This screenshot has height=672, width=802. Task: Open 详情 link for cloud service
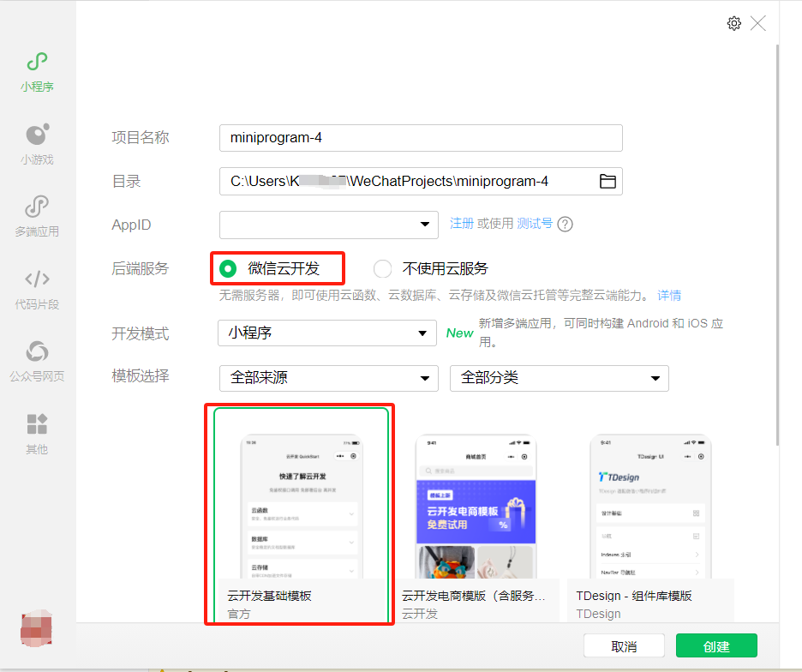(x=669, y=296)
